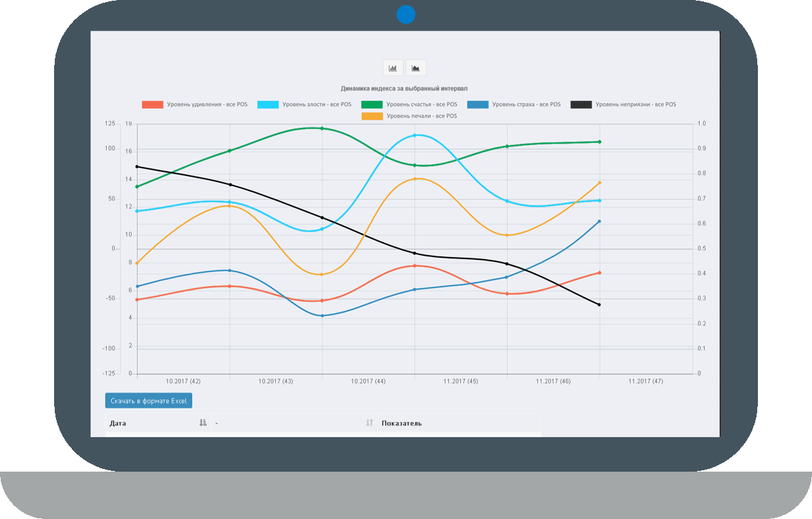
Task: Hide series Уровень неприязни - все POS label
Action: (x=636, y=104)
